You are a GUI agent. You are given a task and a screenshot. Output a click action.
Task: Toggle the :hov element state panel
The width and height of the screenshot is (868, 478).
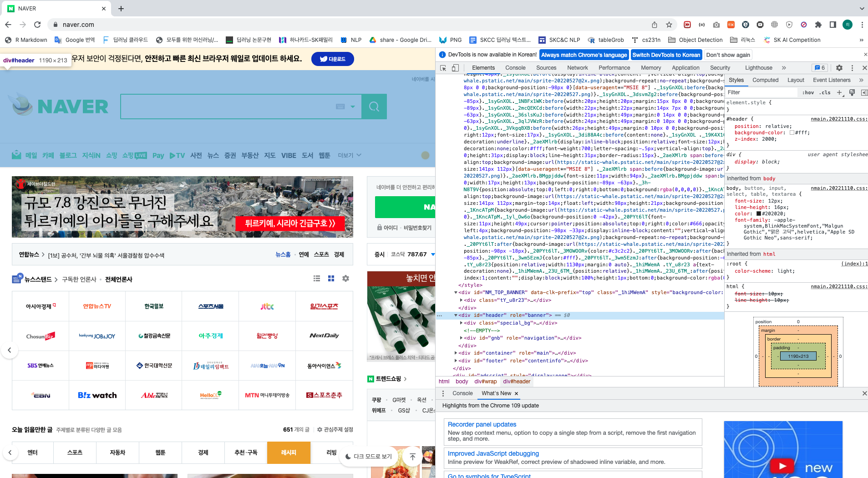808,92
